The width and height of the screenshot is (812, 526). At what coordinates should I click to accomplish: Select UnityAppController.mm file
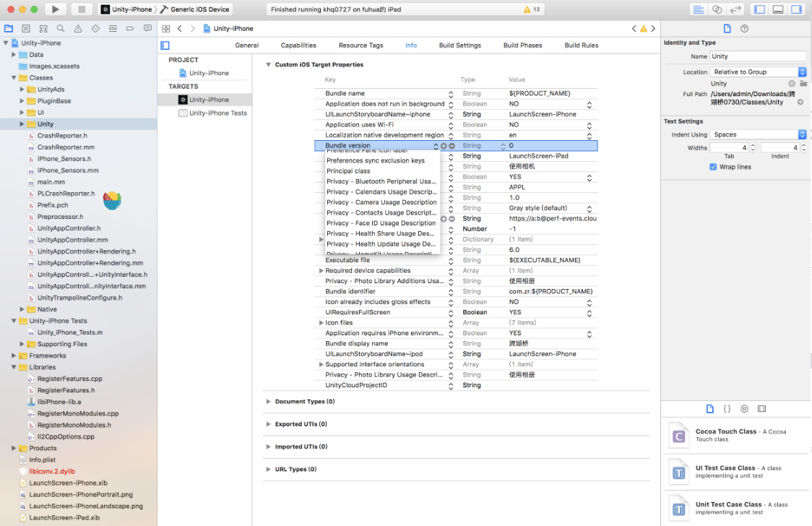[x=72, y=240]
